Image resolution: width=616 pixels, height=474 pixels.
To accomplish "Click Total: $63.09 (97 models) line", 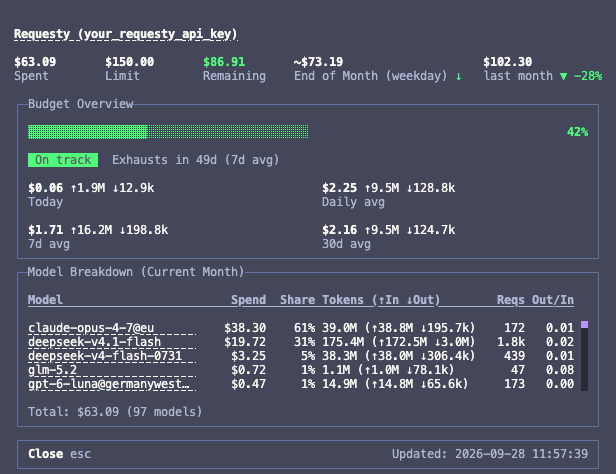I will click(x=115, y=412).
